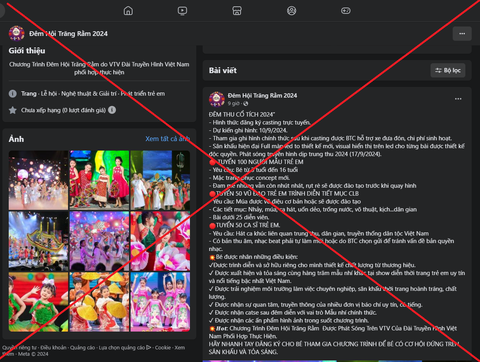The image size is (480, 362).
Task: Open the Marketplace store icon
Action: click(237, 11)
